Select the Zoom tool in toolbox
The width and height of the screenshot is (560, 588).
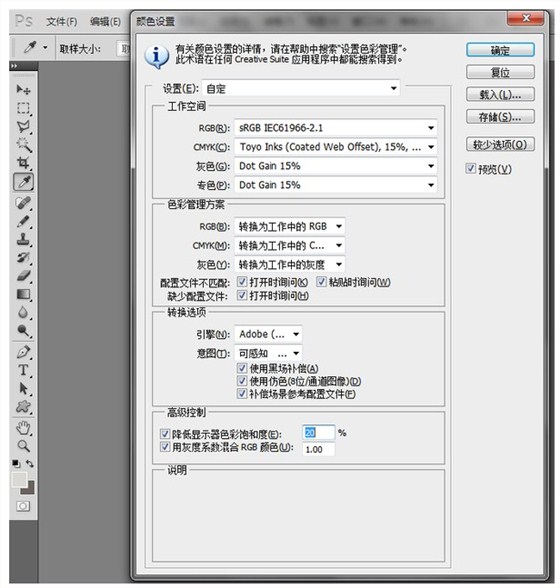click(x=23, y=446)
